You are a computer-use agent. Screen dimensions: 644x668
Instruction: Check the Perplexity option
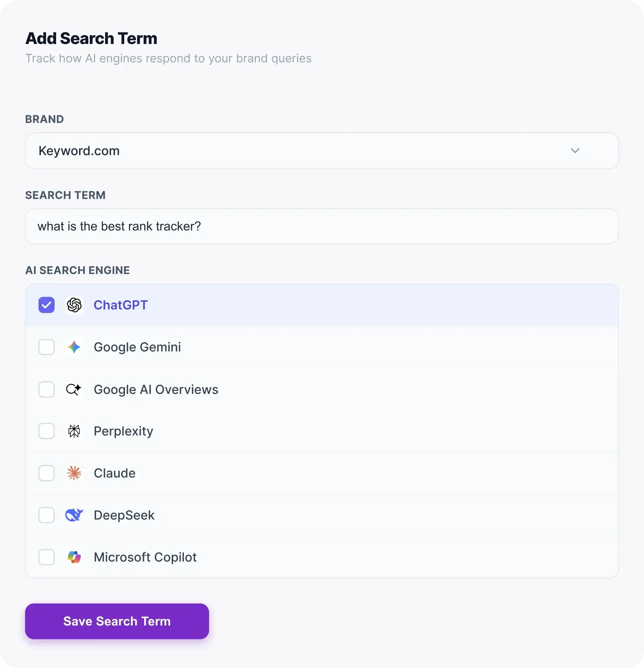pyautogui.click(x=47, y=431)
